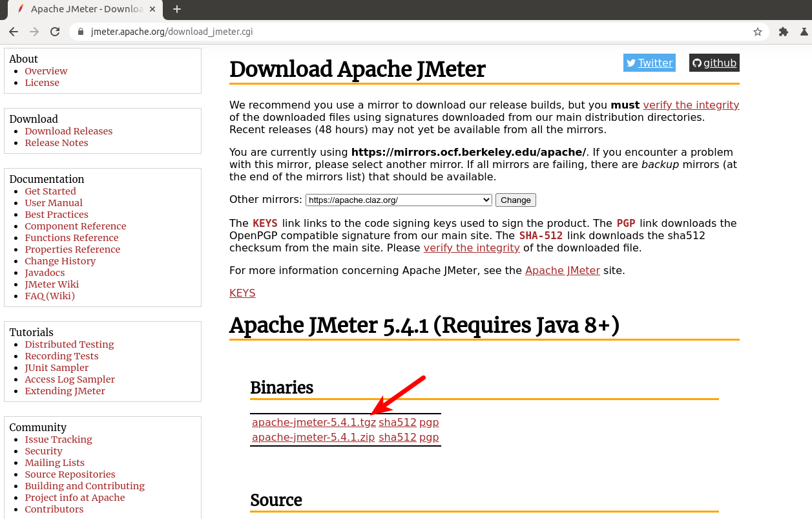Viewport: 812px width, 519px height.
Task: Expand the Other mirrors dropdown
Action: pyautogui.click(x=399, y=200)
